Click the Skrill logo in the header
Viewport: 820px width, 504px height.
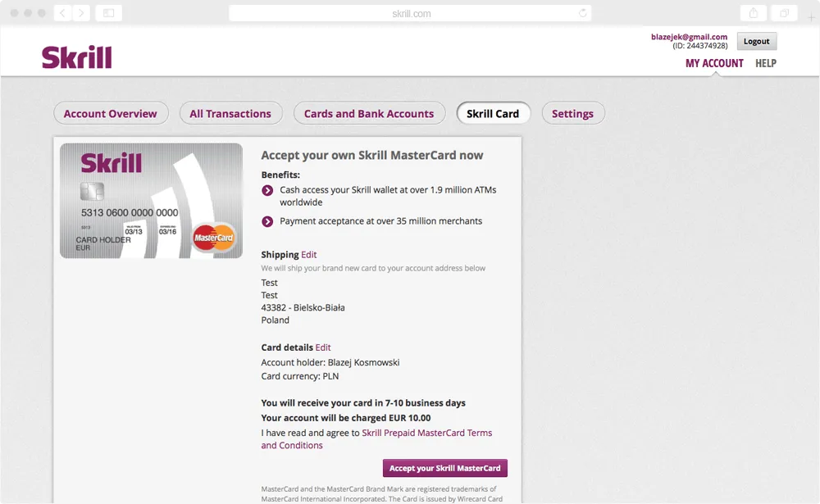[77, 57]
